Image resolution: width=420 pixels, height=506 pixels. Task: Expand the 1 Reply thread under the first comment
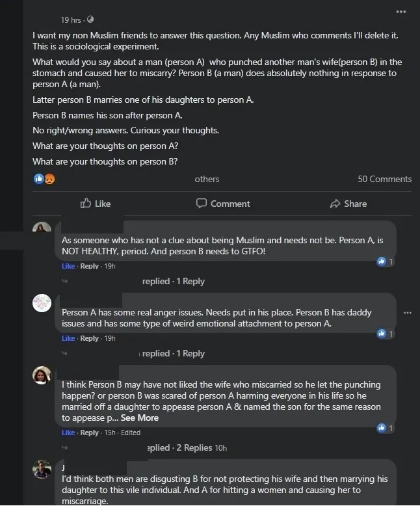tap(173, 281)
